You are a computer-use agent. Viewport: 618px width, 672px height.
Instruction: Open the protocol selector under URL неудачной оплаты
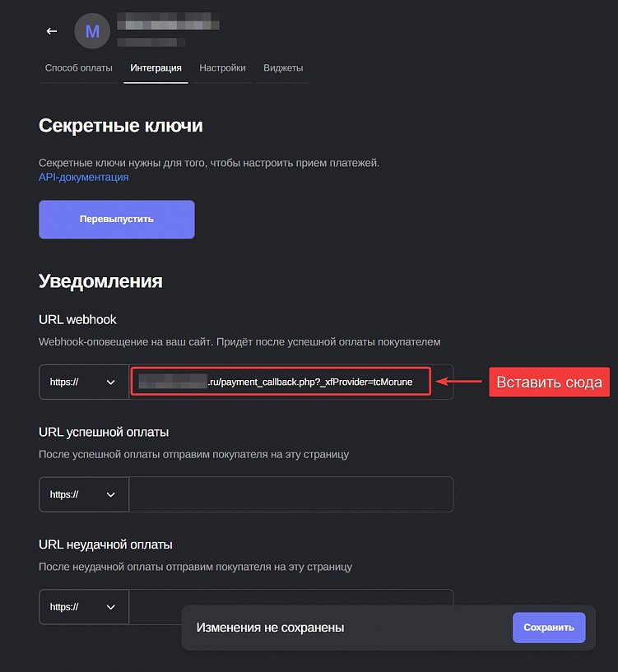pos(82,606)
